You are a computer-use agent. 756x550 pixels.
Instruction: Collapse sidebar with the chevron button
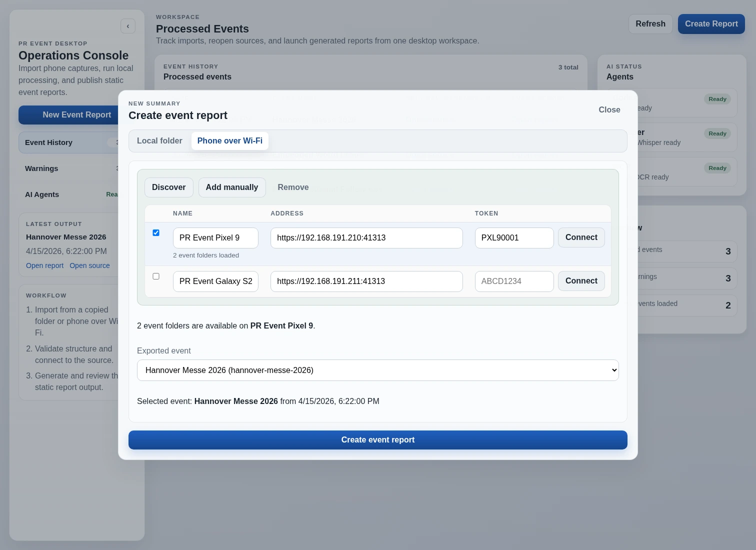(128, 26)
